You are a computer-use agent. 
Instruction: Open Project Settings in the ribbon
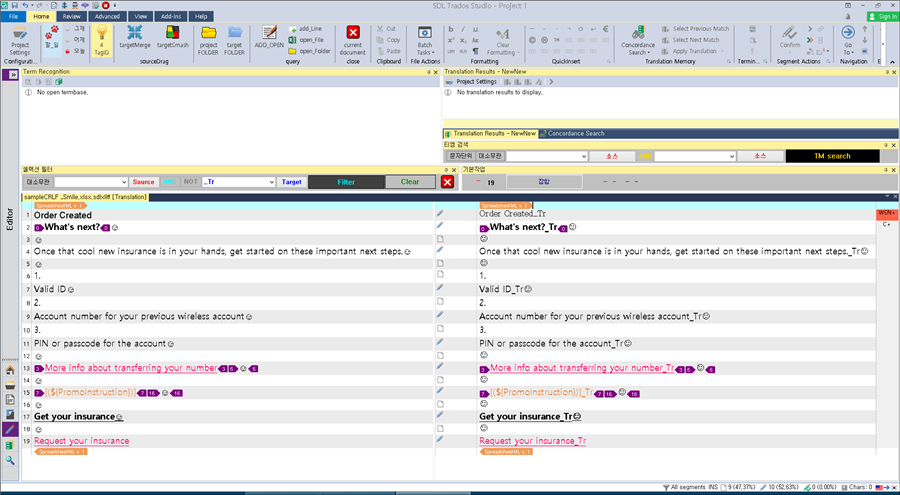pyautogui.click(x=20, y=40)
